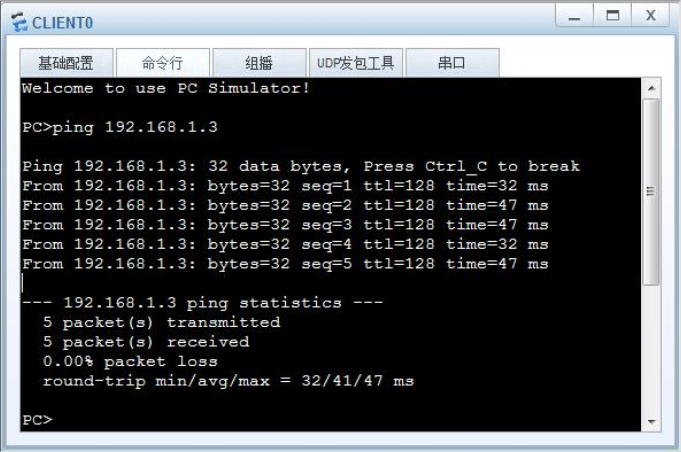681x452 pixels.
Task: Select the 组播 tab
Action: point(259,63)
